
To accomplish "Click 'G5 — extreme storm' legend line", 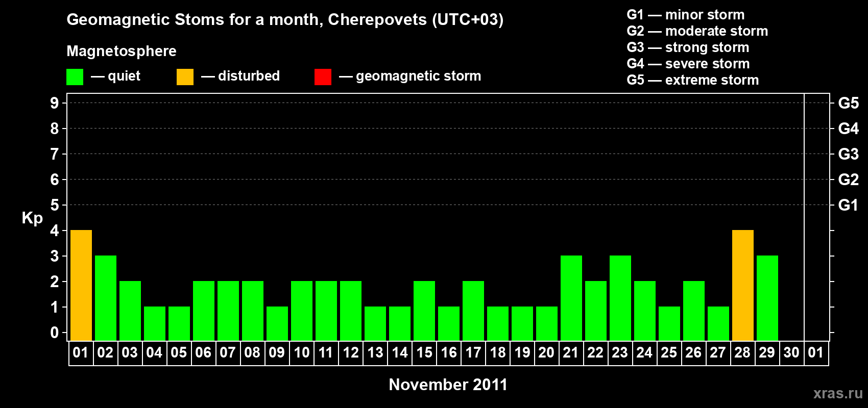I will coord(693,80).
